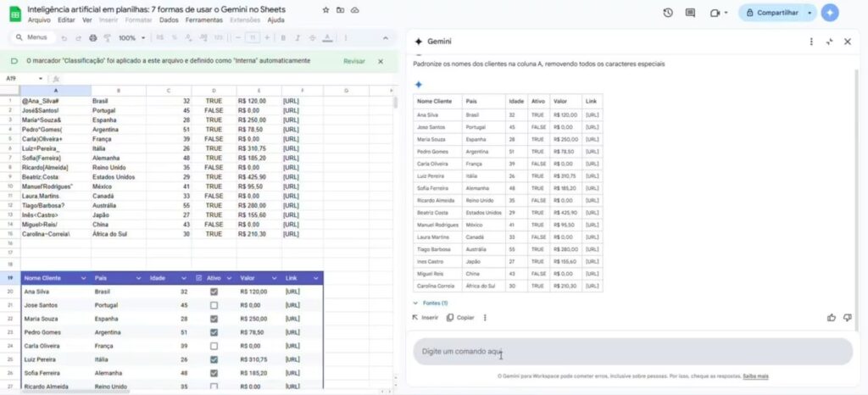Star this spreadsheet document

coord(325,10)
